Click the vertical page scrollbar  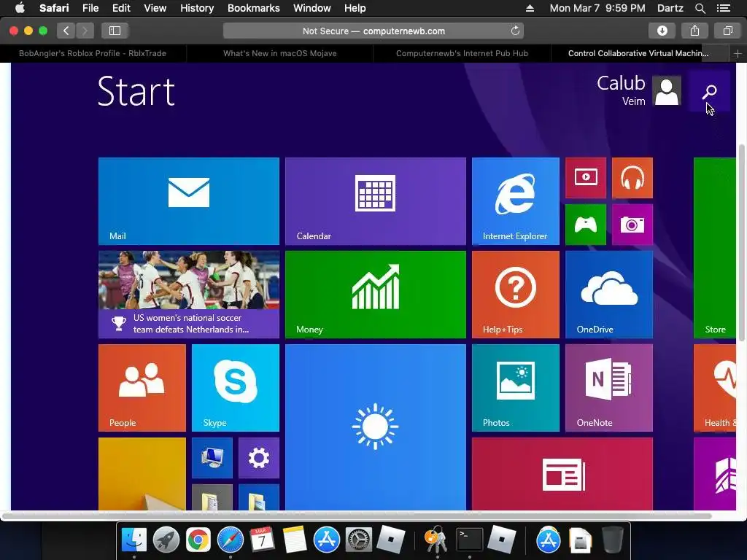[741, 242]
